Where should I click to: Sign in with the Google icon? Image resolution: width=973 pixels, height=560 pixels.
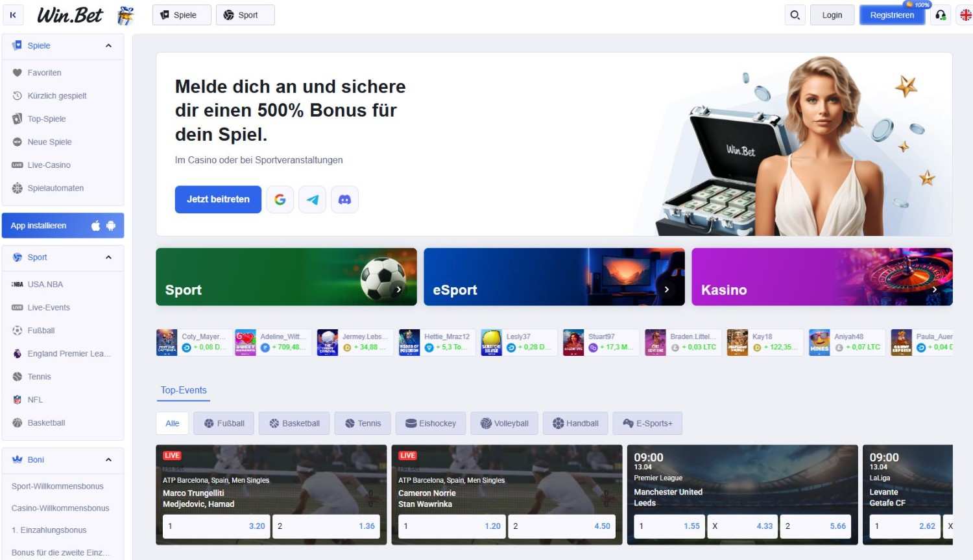click(280, 199)
